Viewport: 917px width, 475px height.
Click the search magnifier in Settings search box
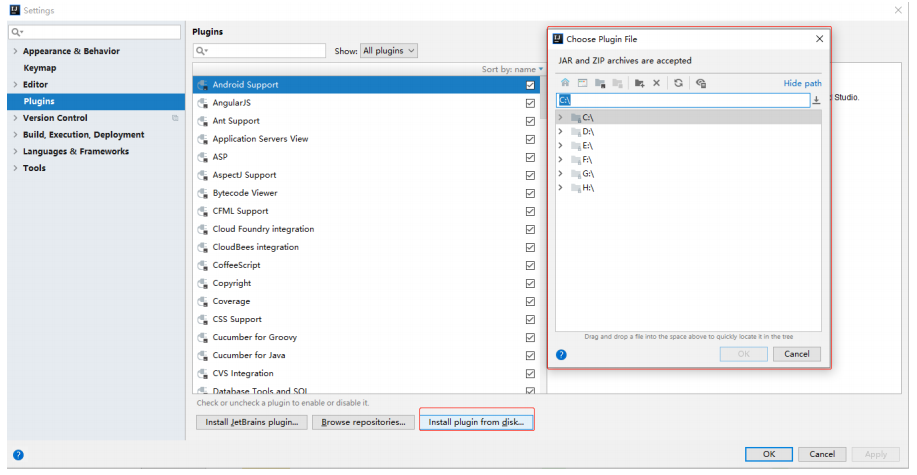coord(16,32)
